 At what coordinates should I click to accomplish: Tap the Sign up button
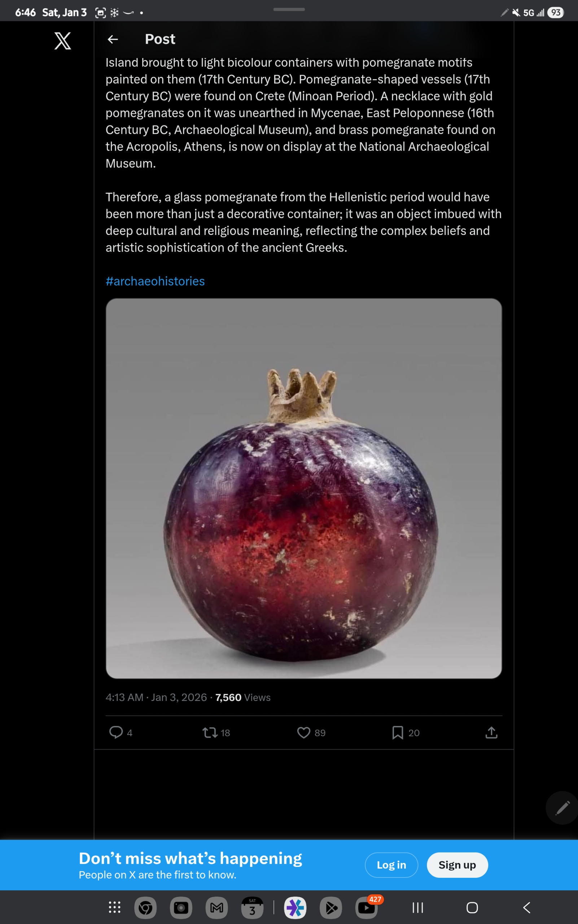coord(457,865)
